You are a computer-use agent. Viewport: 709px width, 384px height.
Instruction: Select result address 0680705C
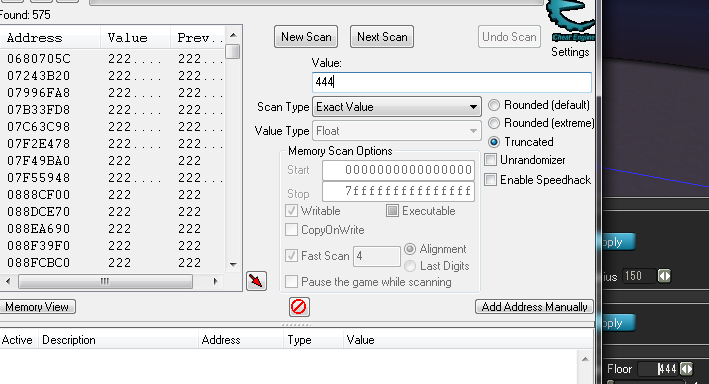[39, 59]
